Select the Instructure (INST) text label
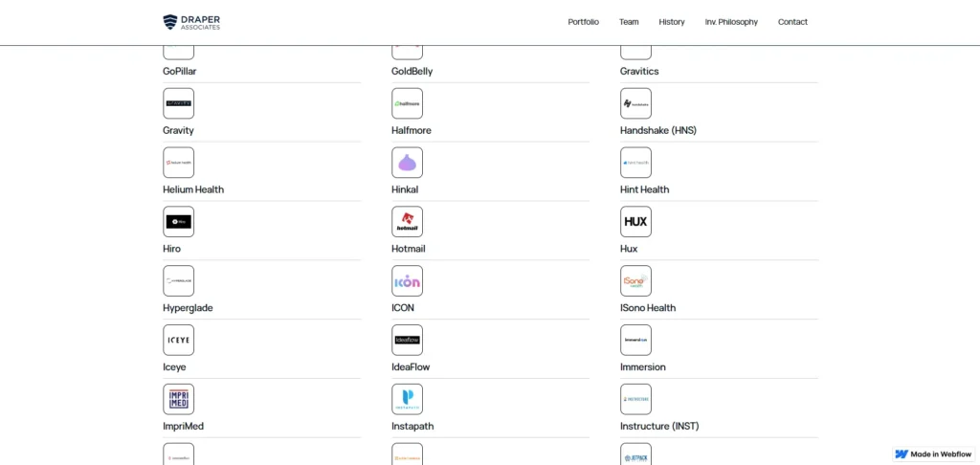The image size is (980, 465). 659,427
